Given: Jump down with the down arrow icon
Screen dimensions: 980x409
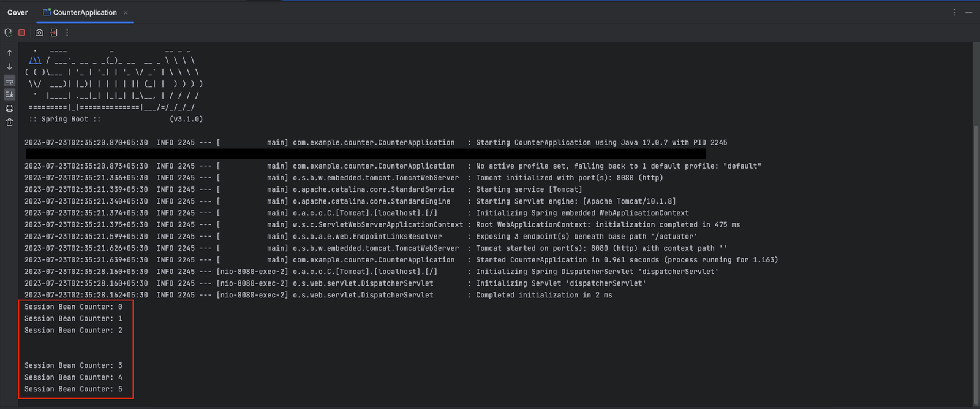Looking at the screenshot, I should coord(9,67).
